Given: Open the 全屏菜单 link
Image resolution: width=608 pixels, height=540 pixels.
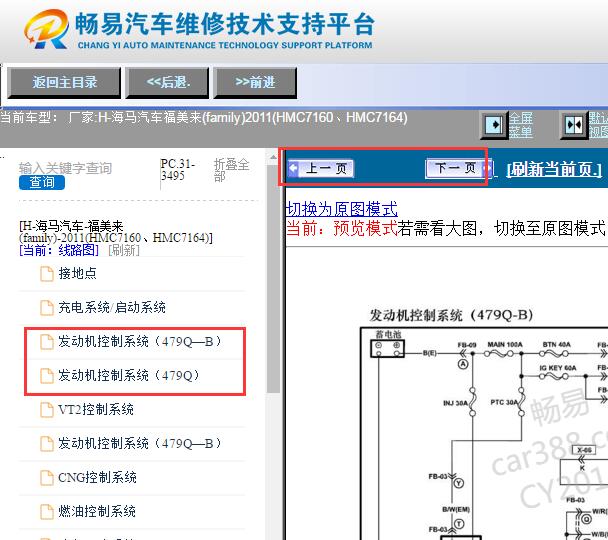Looking at the screenshot, I should (x=520, y=125).
